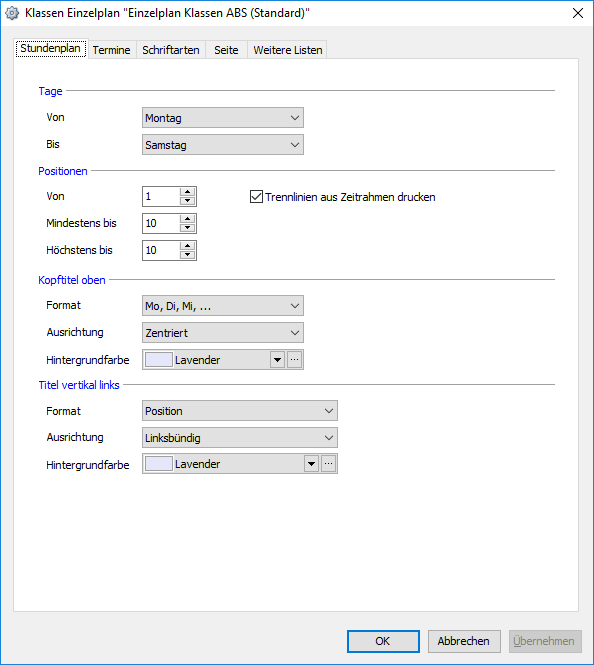
Task: Switch to the Termine tab
Action: pos(112,50)
